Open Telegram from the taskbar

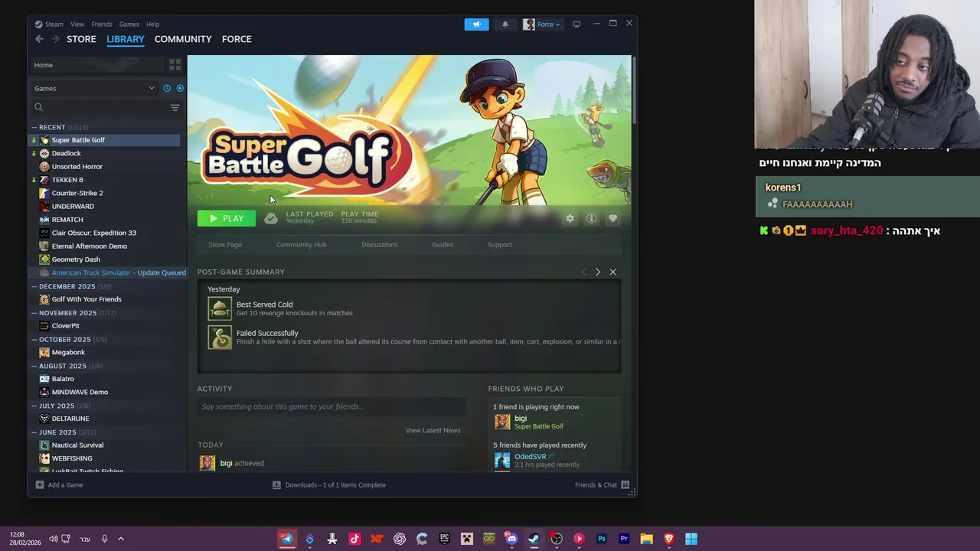(287, 539)
